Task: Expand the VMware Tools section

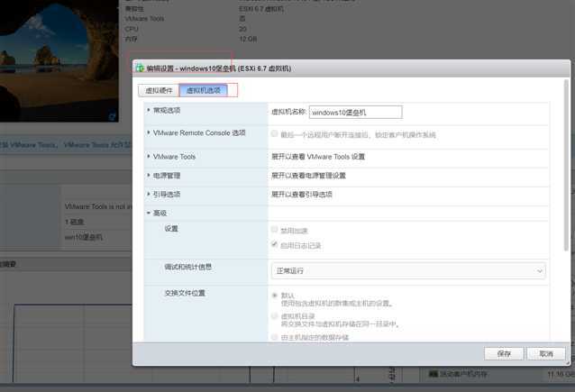Action: pos(149,157)
